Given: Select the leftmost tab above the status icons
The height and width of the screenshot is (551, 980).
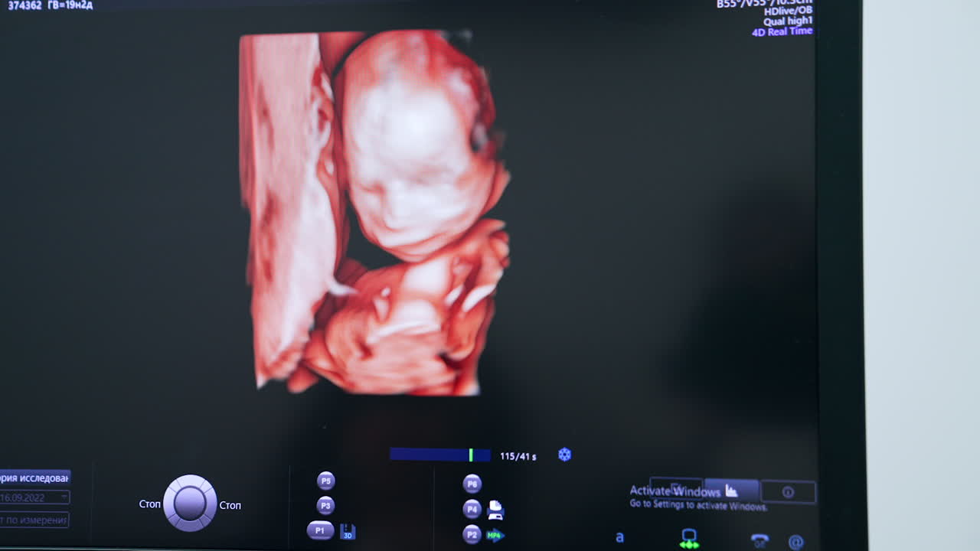Looking at the screenshot, I should tap(676, 488).
